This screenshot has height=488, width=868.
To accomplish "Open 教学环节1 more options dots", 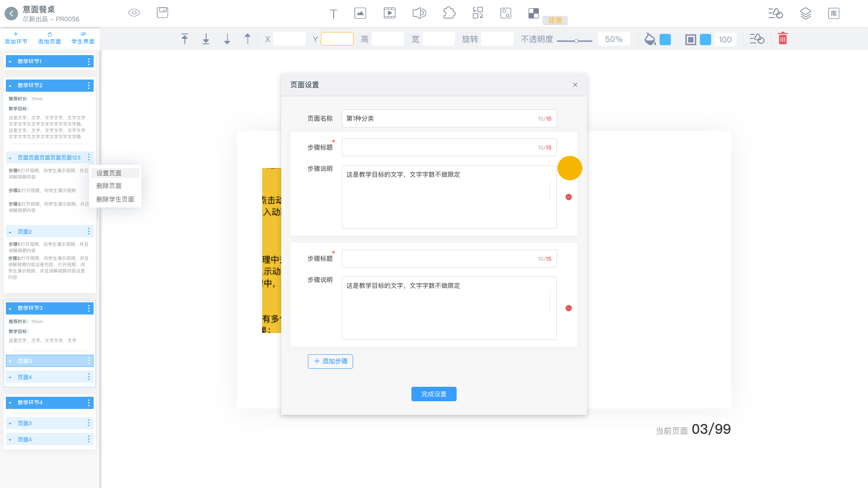I will click(x=89, y=61).
